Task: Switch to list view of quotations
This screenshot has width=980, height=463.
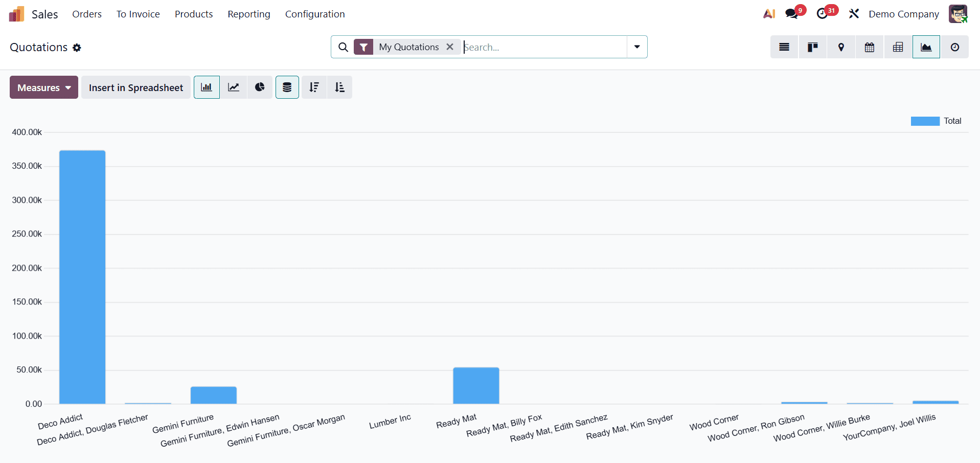Action: [x=784, y=47]
